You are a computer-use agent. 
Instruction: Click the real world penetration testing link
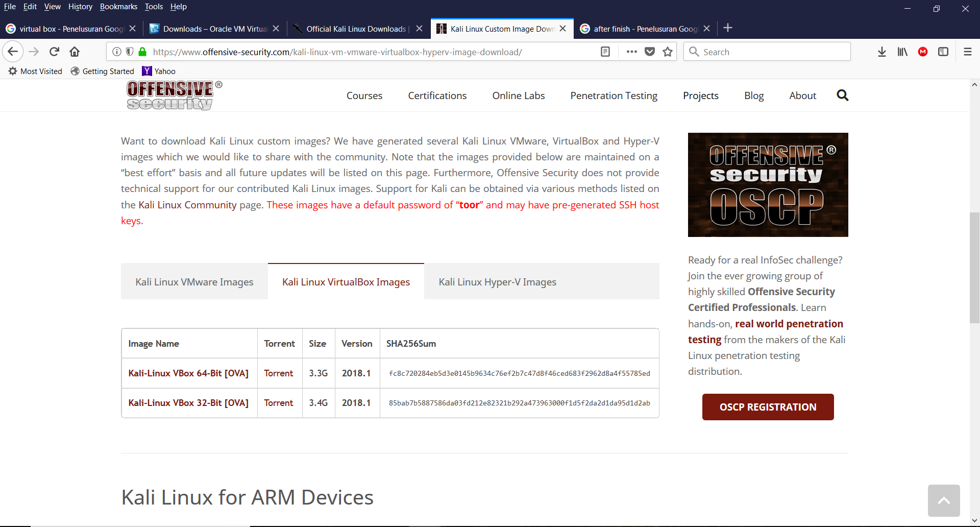(x=766, y=331)
